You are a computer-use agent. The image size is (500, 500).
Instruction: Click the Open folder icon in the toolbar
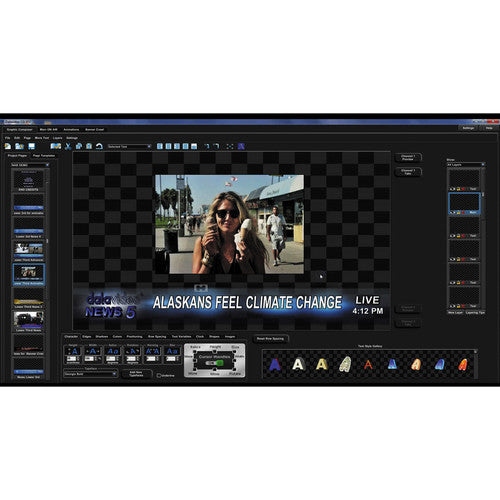[19, 146]
